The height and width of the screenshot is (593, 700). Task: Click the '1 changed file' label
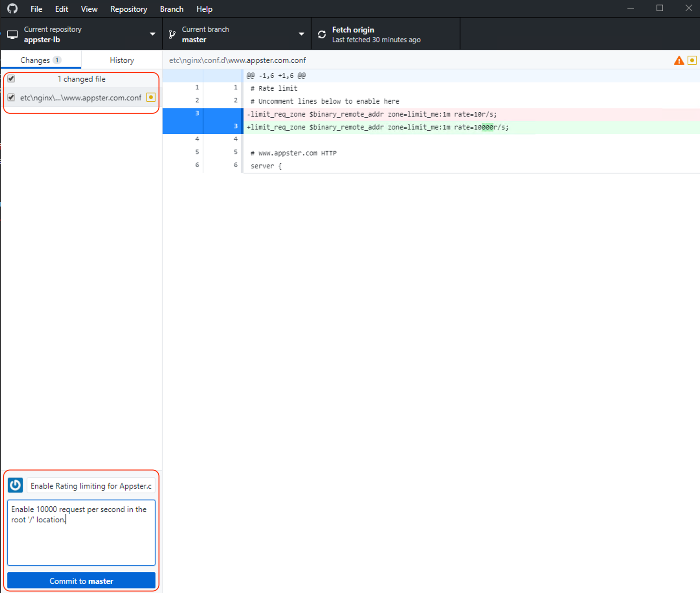tap(81, 79)
